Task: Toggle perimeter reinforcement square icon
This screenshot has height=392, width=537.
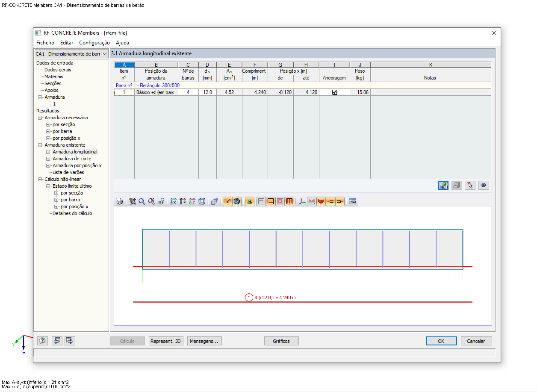Action: click(280, 201)
